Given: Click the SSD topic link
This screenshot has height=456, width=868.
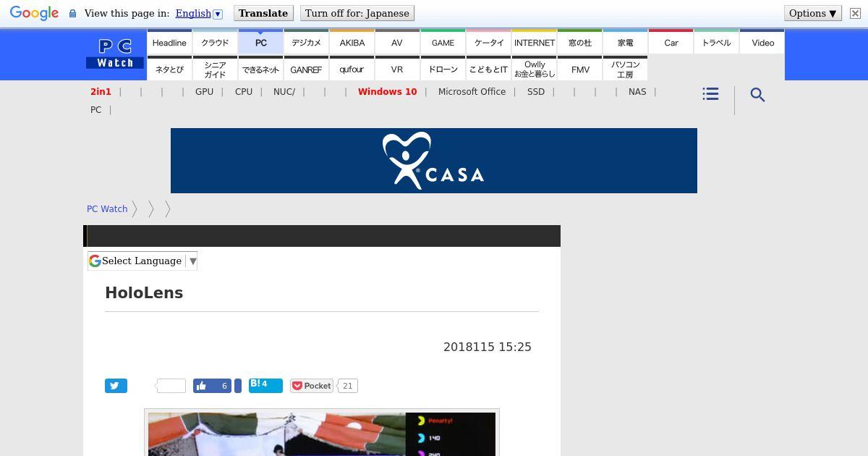Looking at the screenshot, I should coord(536,92).
